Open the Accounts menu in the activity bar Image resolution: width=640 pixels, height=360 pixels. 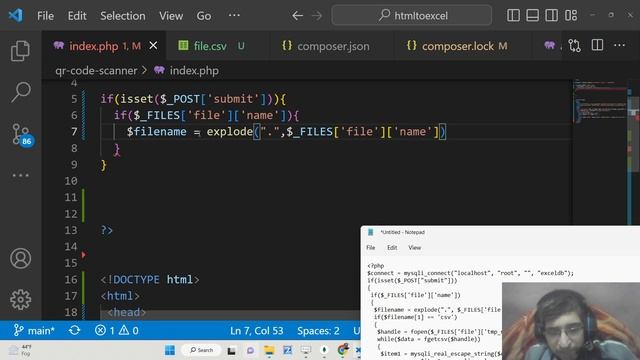tap(20, 258)
